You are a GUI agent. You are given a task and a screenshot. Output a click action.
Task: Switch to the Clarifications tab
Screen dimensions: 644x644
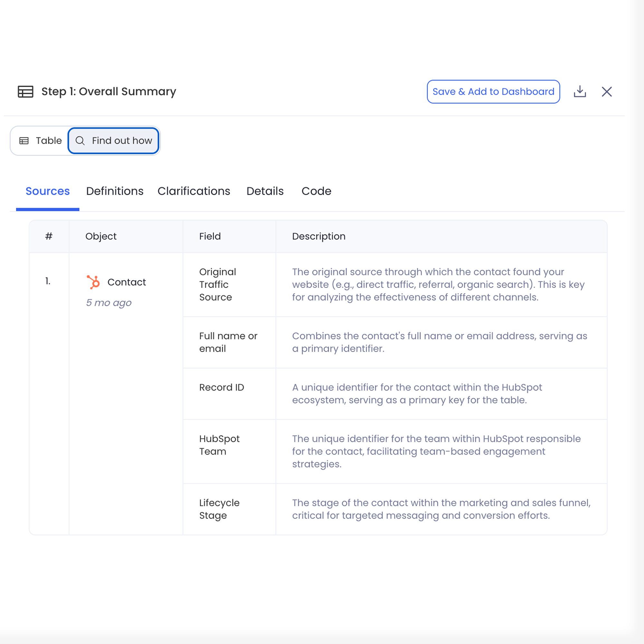pyautogui.click(x=194, y=191)
